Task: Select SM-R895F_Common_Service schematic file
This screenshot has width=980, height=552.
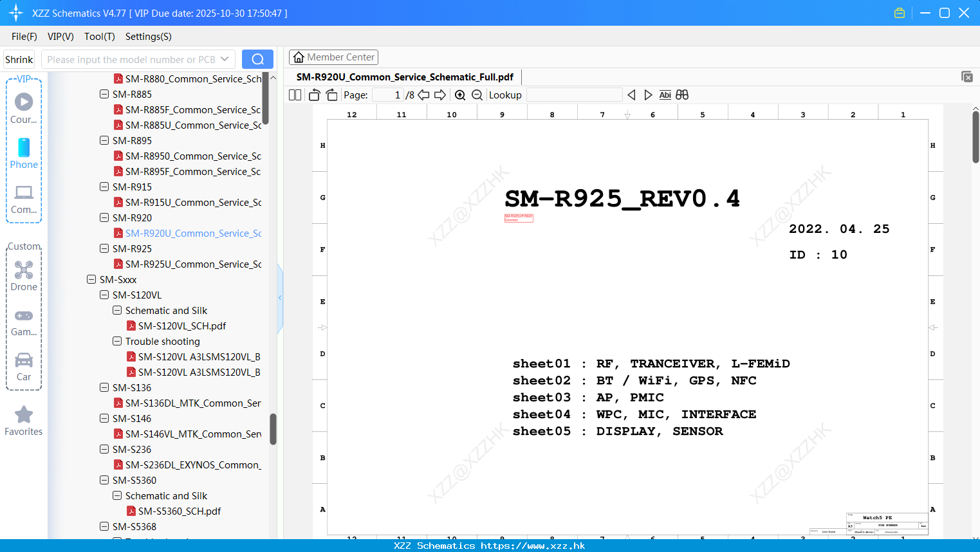Action: (x=187, y=172)
